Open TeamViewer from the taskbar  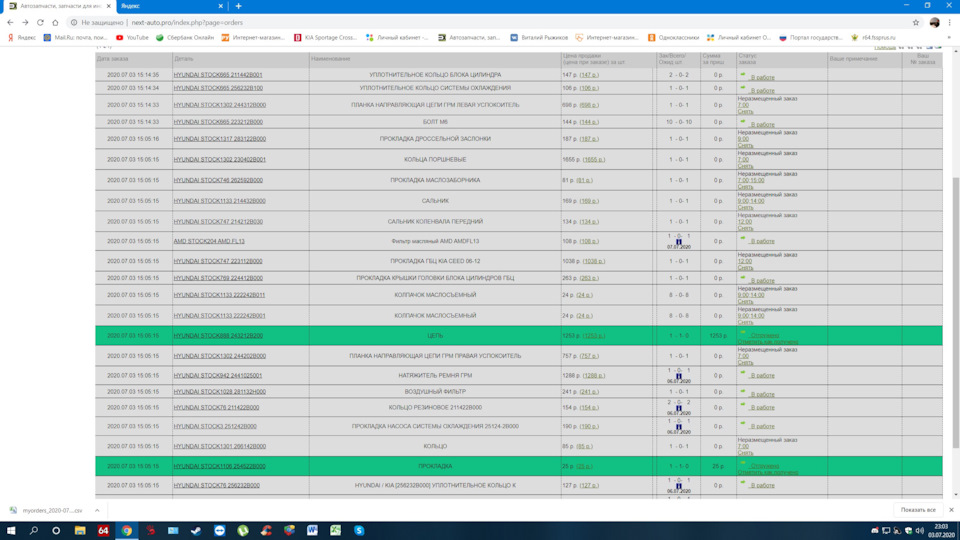pyautogui.click(x=220, y=530)
